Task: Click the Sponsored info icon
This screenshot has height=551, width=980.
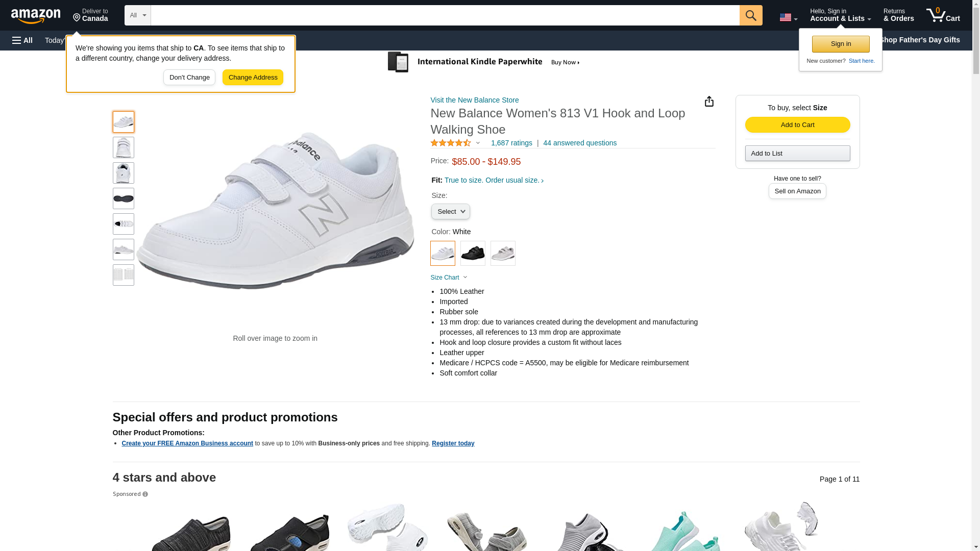Action: coord(145,494)
